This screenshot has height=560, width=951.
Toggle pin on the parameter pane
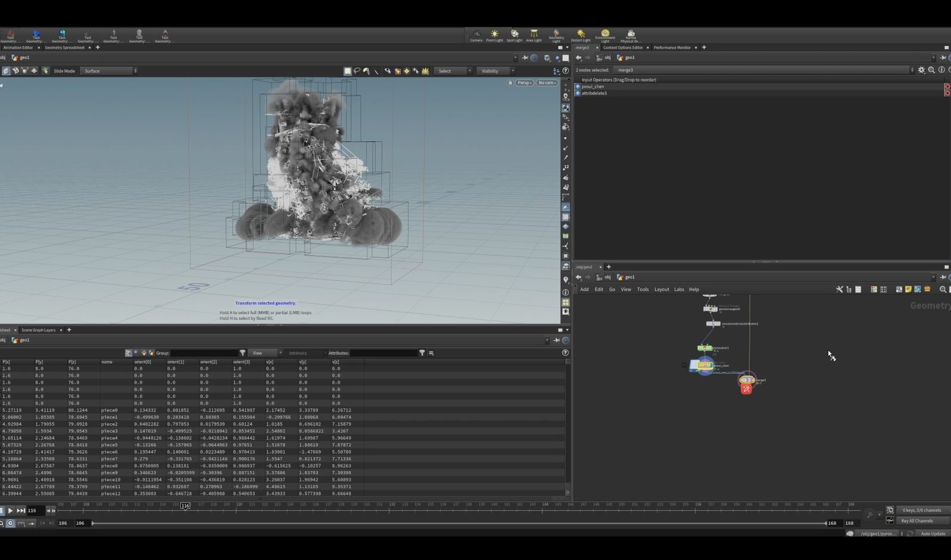(943, 58)
